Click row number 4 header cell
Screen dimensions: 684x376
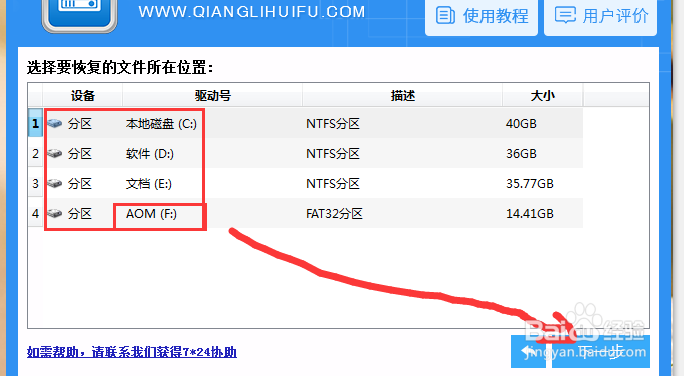click(x=35, y=214)
